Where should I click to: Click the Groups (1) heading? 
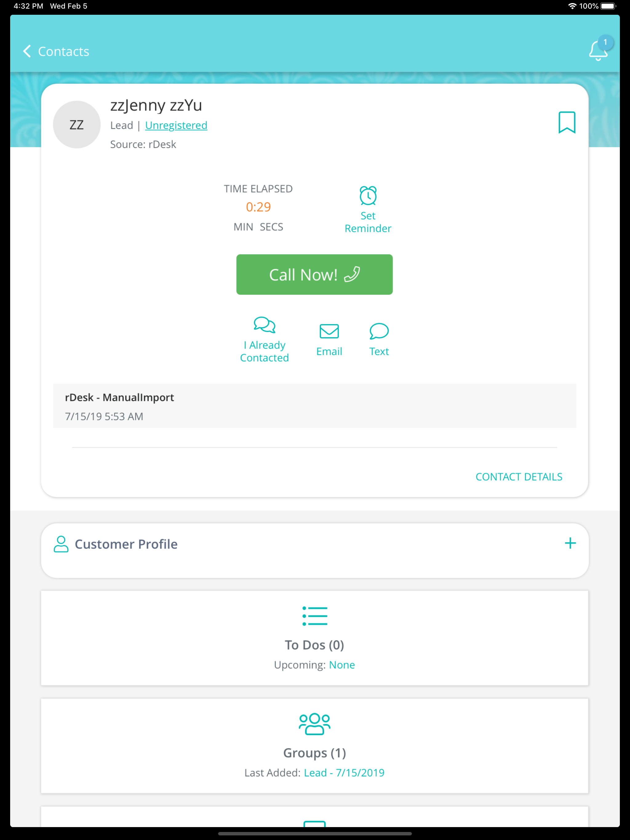(x=314, y=753)
